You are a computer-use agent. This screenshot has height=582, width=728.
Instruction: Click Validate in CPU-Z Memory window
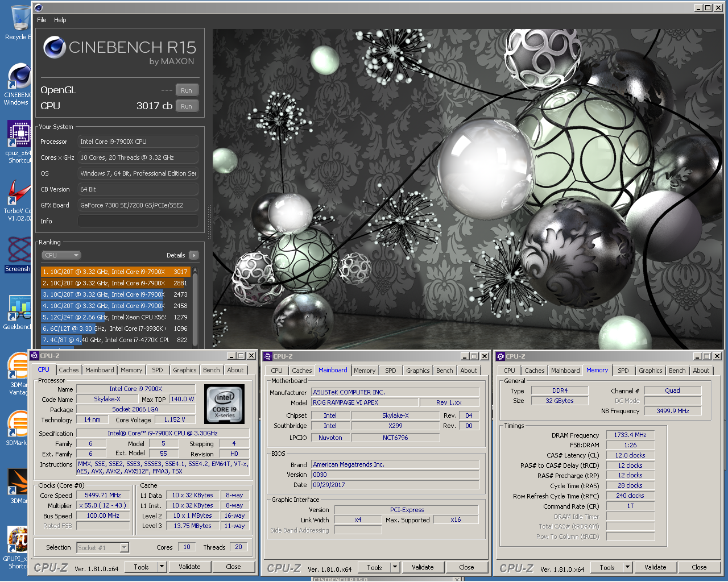click(655, 567)
